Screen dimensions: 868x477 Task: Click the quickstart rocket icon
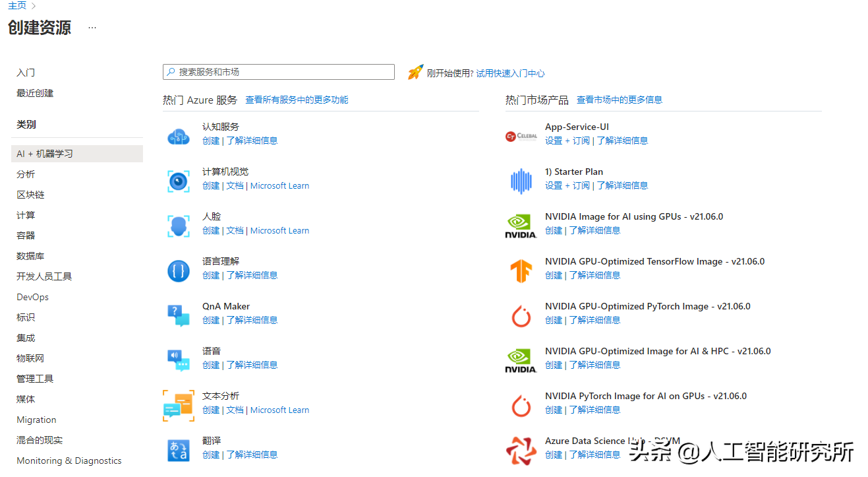pos(415,72)
